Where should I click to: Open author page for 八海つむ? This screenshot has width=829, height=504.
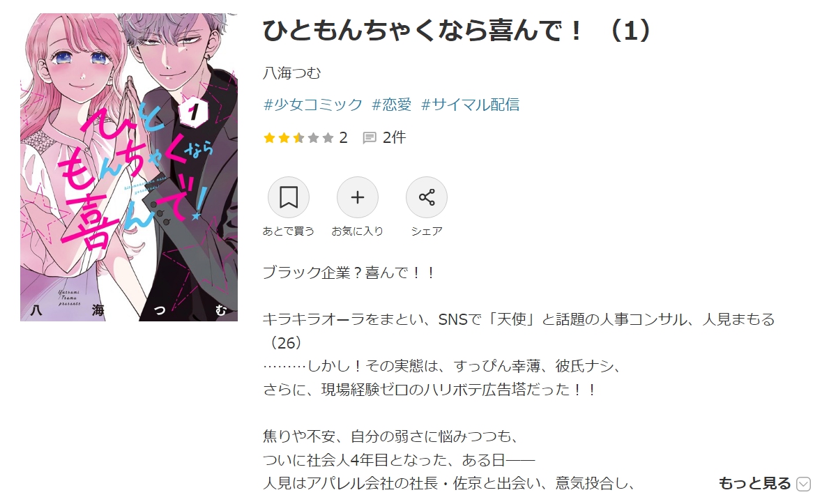(292, 72)
